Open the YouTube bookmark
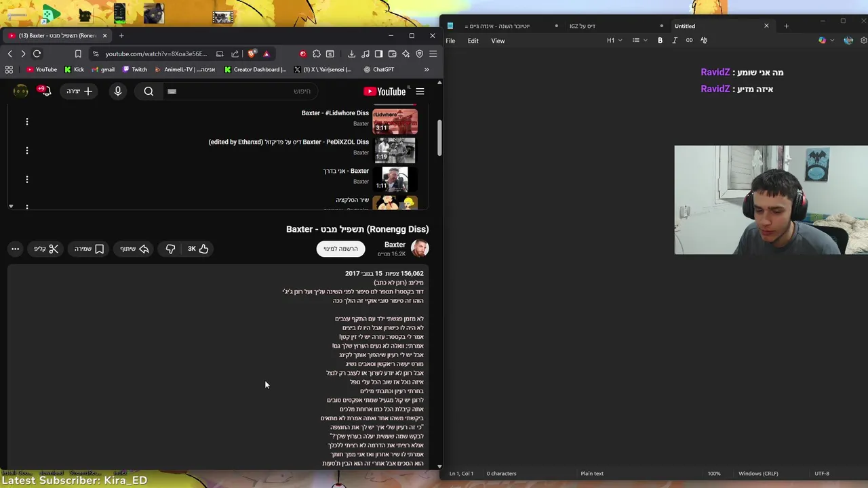This screenshot has height=488, width=868. point(41,69)
